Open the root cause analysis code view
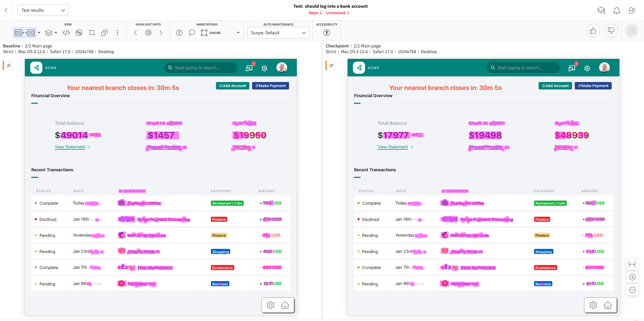This screenshot has height=321, width=644. click(66, 33)
